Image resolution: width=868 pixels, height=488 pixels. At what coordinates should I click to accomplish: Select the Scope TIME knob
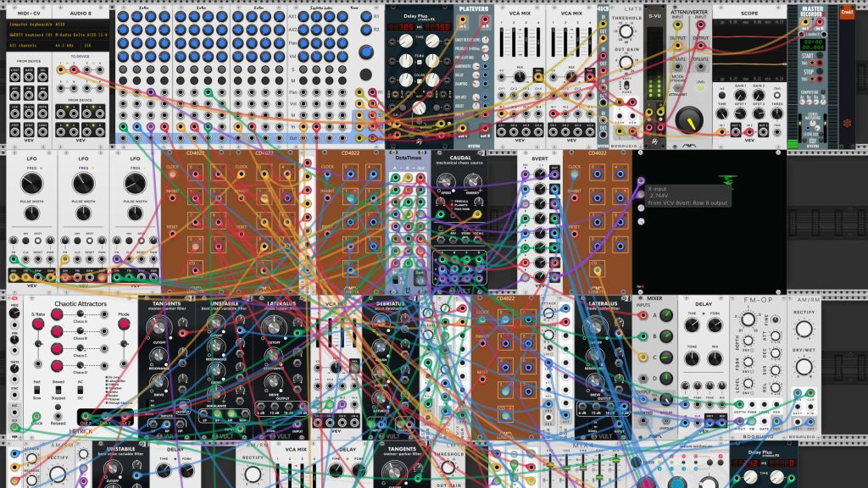(x=722, y=114)
